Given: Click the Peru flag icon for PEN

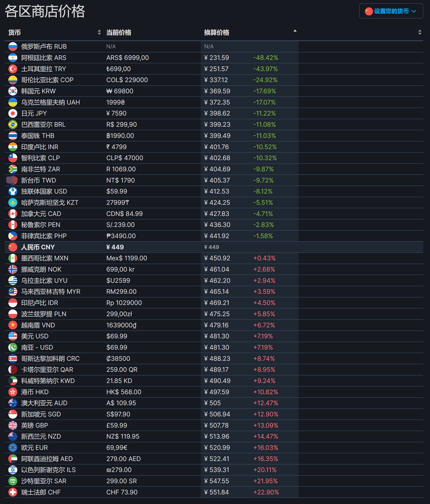Looking at the screenshot, I should [x=13, y=225].
